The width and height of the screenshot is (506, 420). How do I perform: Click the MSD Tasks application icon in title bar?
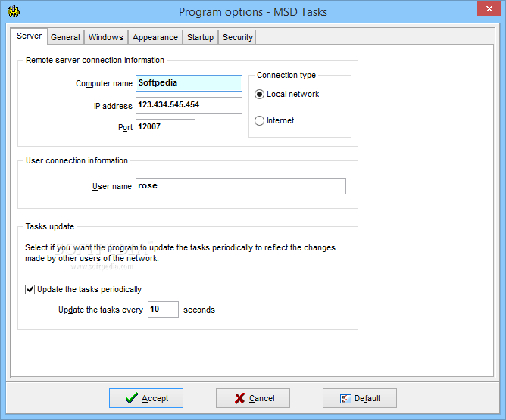click(14, 11)
